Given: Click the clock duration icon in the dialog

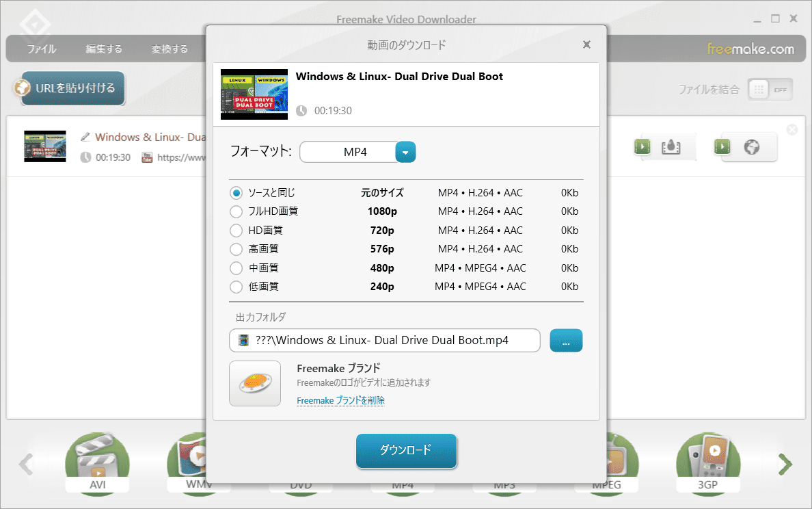Looking at the screenshot, I should (301, 111).
